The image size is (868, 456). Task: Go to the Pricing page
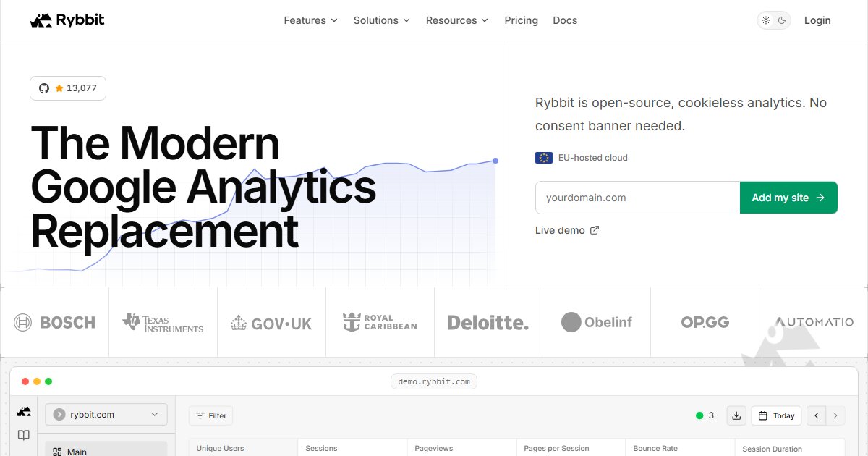point(521,20)
